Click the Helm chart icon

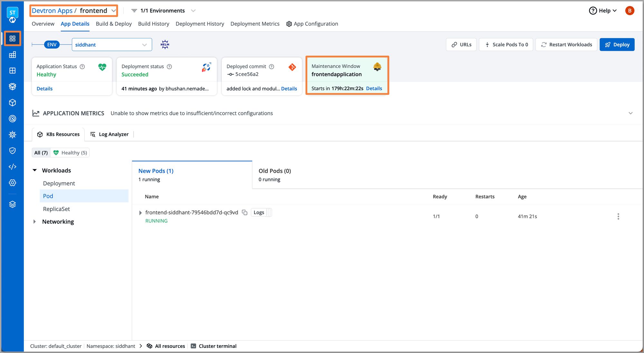[165, 44]
